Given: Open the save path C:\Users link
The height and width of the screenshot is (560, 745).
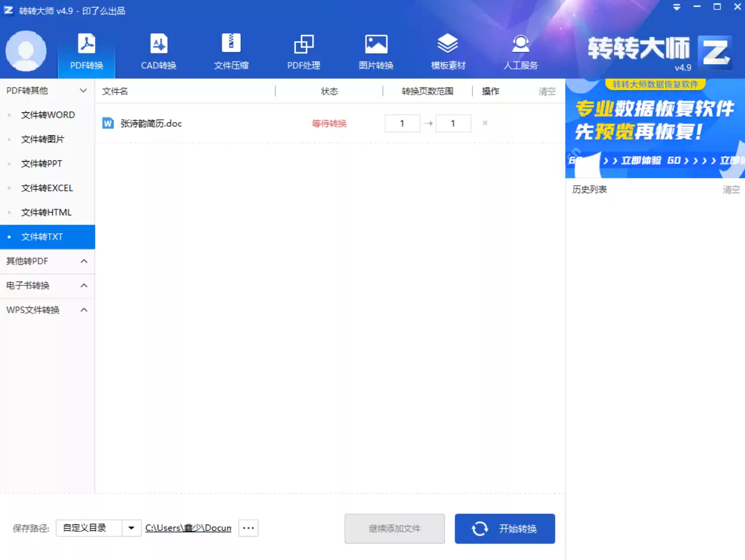Looking at the screenshot, I should point(189,528).
